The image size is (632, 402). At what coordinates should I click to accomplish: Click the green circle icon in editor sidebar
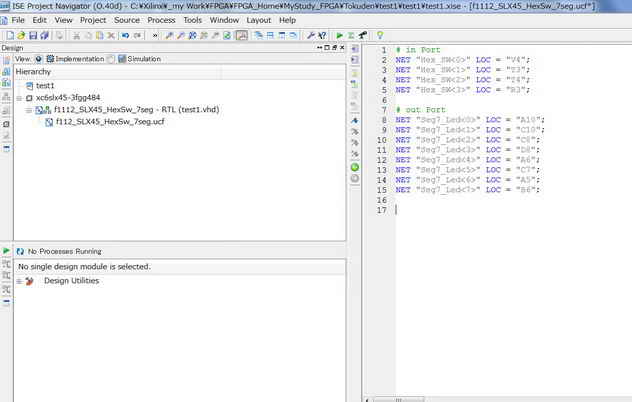pyautogui.click(x=355, y=167)
